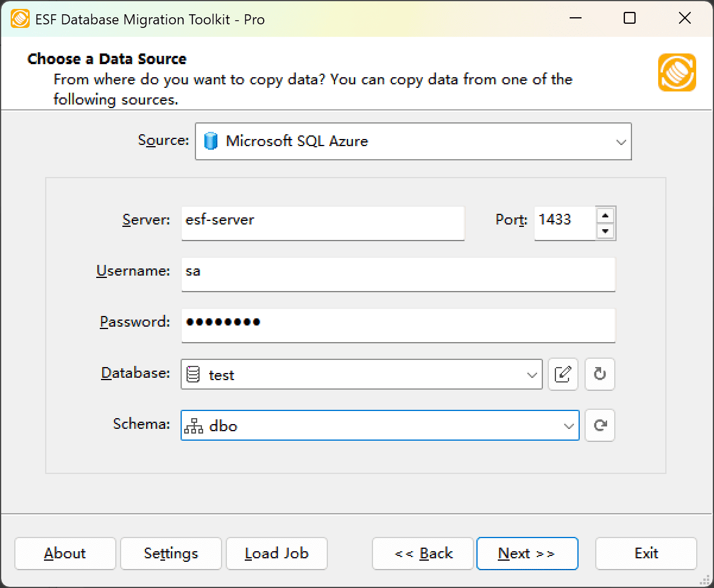The width and height of the screenshot is (714, 588).
Task: Click the edit Database pencil icon
Action: click(563, 374)
